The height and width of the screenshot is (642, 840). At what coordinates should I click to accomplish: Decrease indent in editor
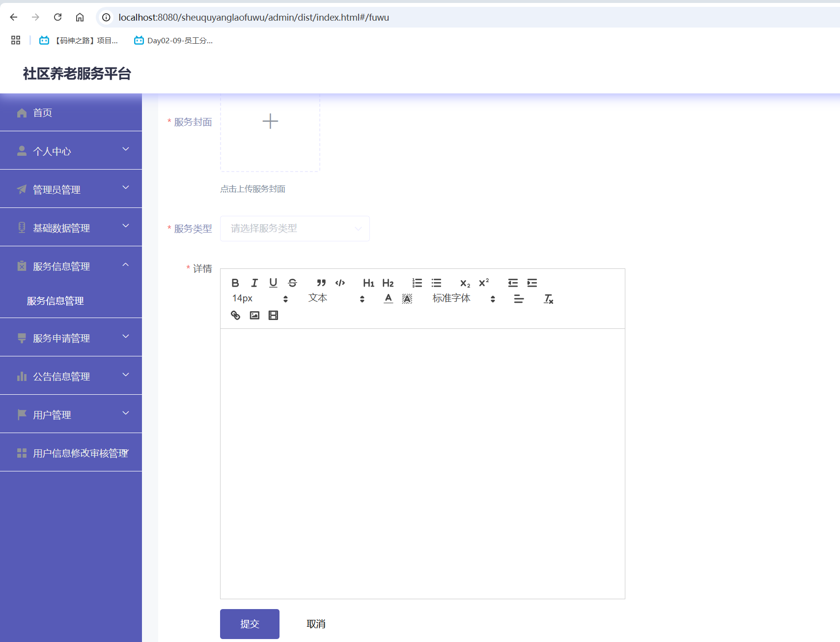[513, 283]
